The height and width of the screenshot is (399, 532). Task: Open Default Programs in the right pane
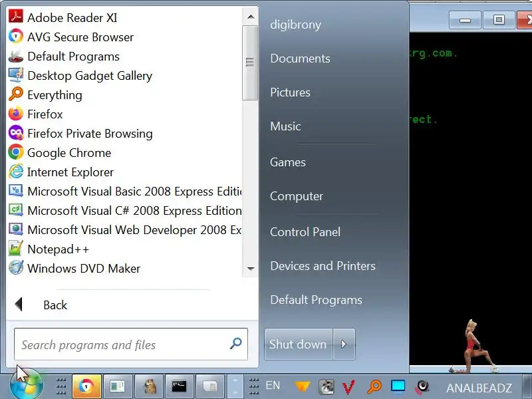(317, 300)
